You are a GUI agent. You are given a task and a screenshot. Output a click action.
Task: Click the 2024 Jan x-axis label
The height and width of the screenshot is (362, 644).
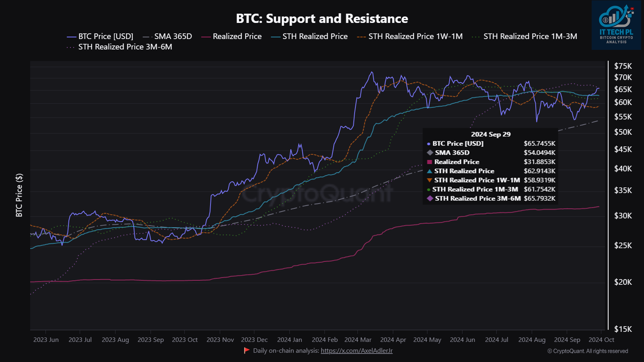click(289, 340)
